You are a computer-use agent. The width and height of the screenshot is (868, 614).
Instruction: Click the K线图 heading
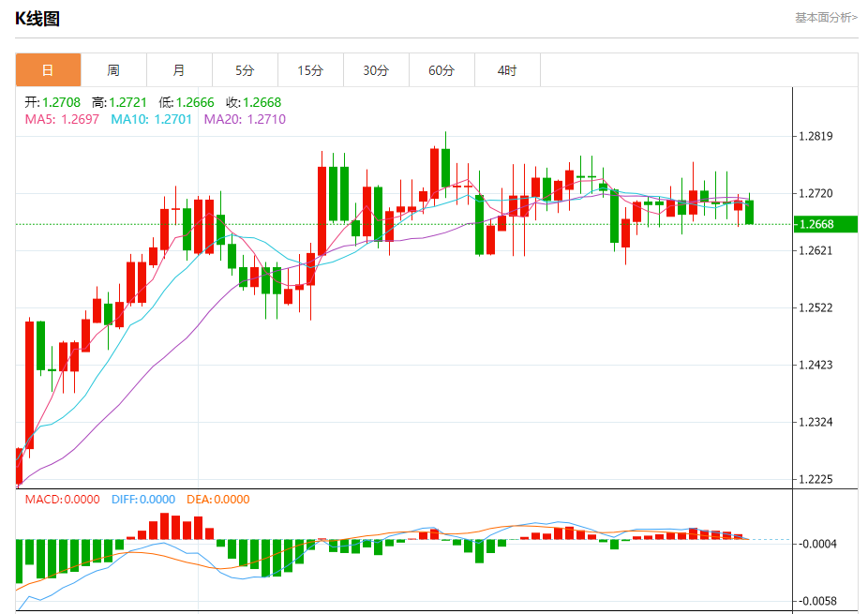[x=37, y=19]
